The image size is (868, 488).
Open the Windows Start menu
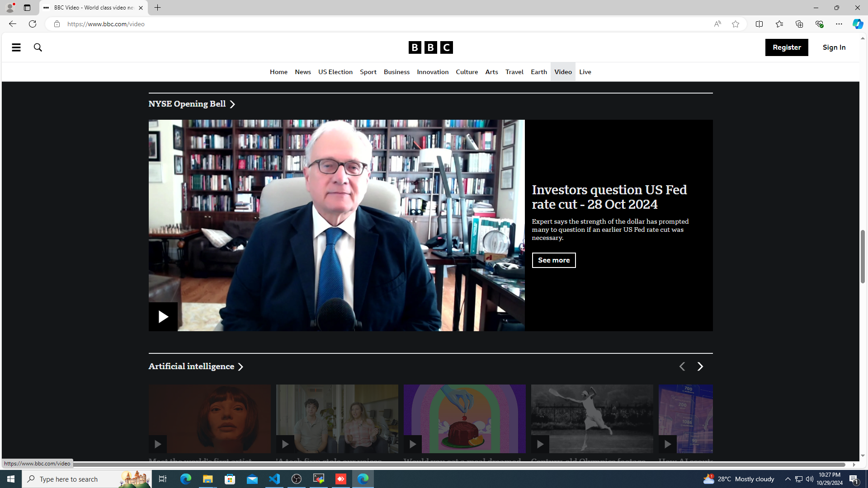(11, 479)
